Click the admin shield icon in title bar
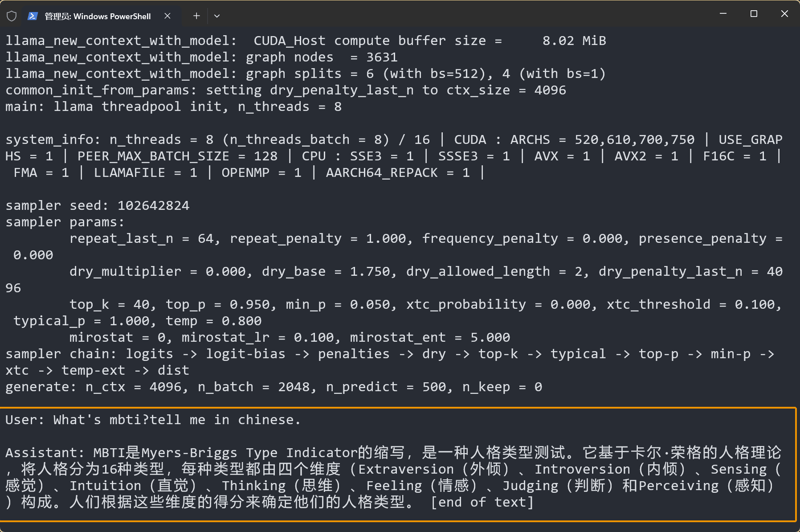The height and width of the screenshot is (532, 800). pos(12,16)
